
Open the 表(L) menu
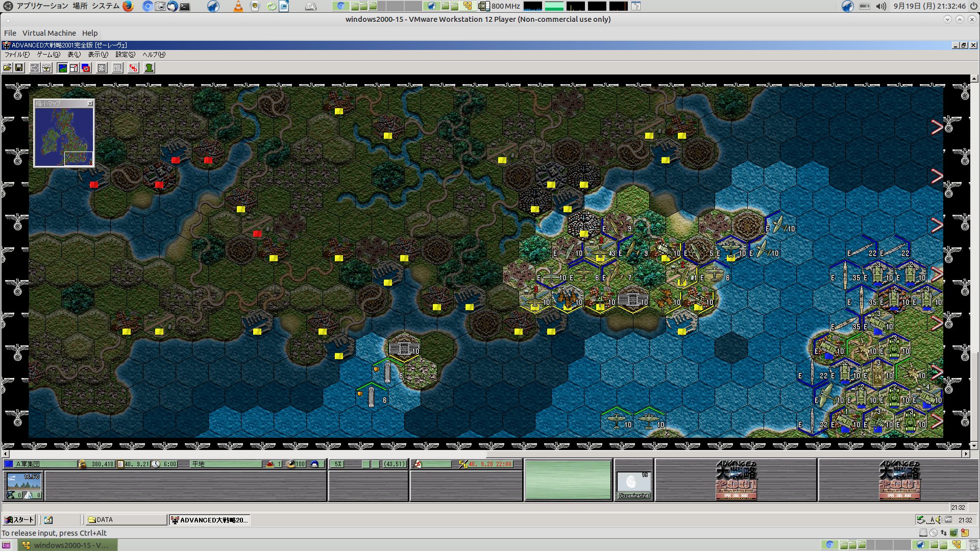point(74,55)
